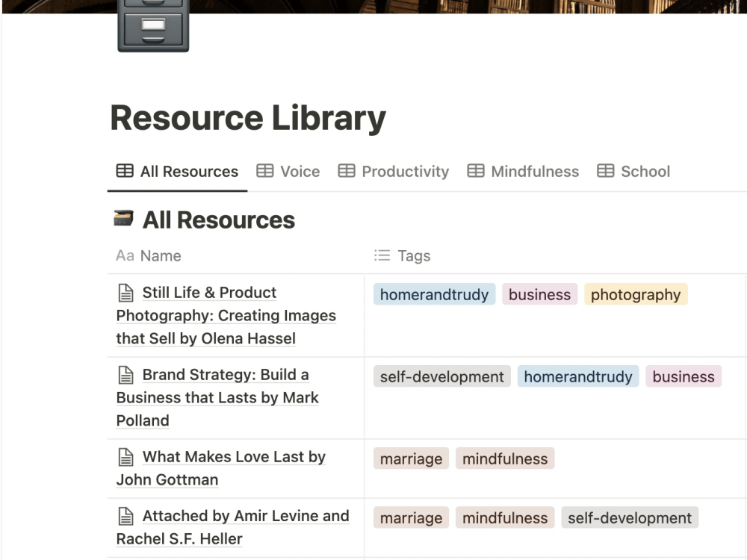This screenshot has height=560, width=747.
Task: Open What Makes Love Last entry
Action: 221,468
